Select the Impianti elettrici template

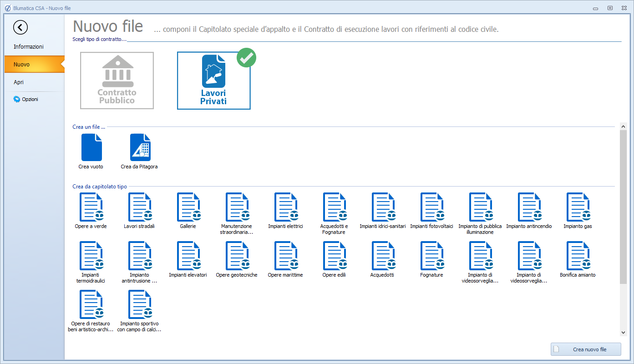(x=285, y=207)
